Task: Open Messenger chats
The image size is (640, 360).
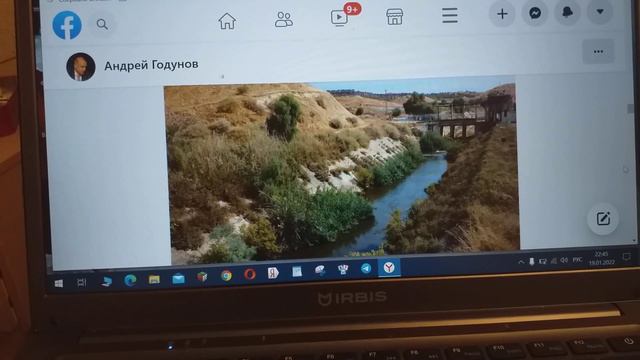Action: 535,13
